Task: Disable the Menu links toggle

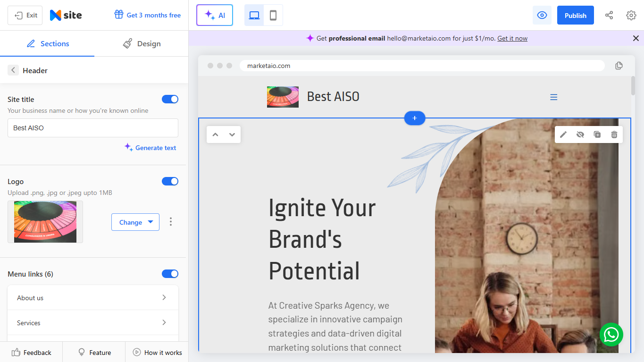Action: click(170, 274)
